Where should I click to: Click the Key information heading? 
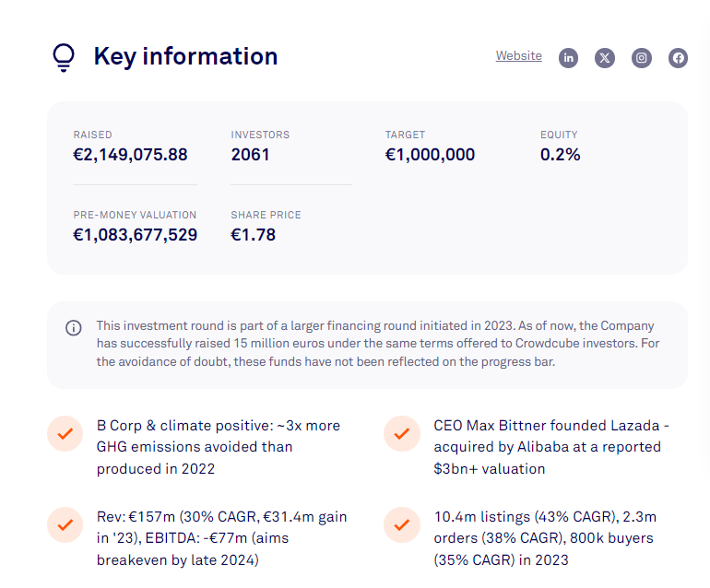pos(185,56)
